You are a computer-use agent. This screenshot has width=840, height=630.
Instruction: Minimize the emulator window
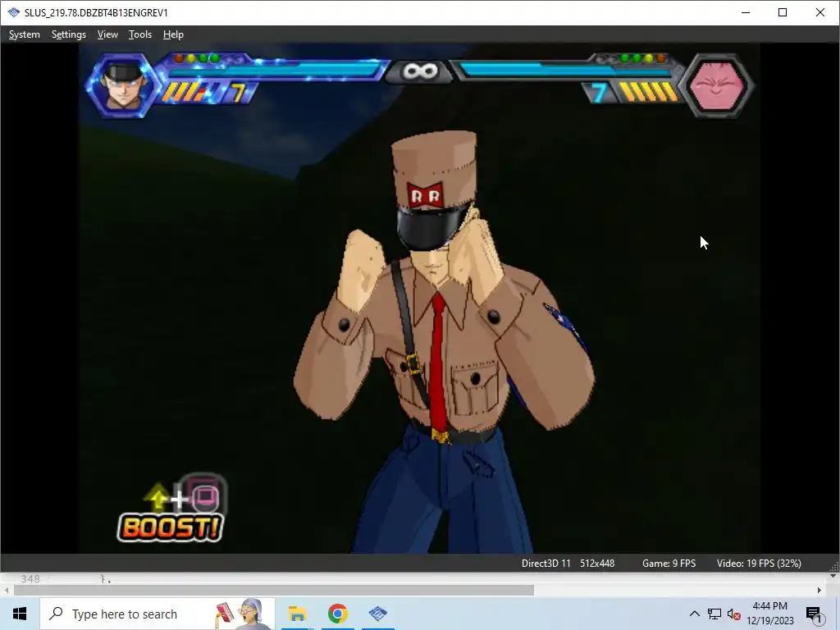(745, 12)
